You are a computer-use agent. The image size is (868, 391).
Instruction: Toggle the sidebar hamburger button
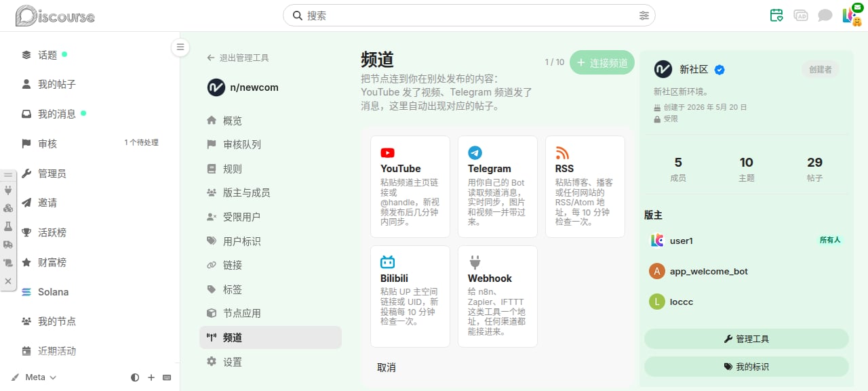click(180, 47)
